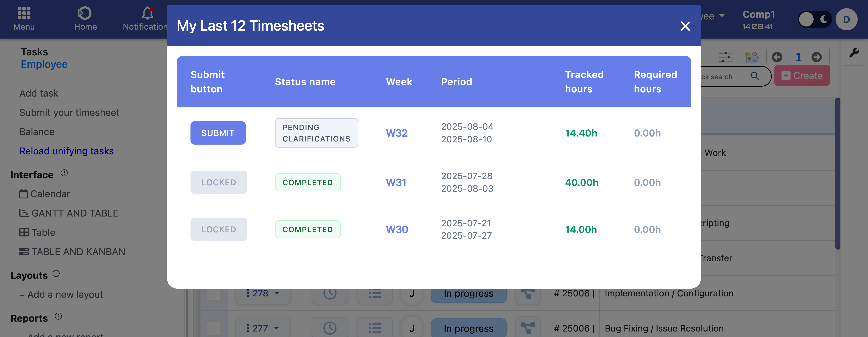
Task: Open the chart dashboard icon
Action: click(752, 57)
